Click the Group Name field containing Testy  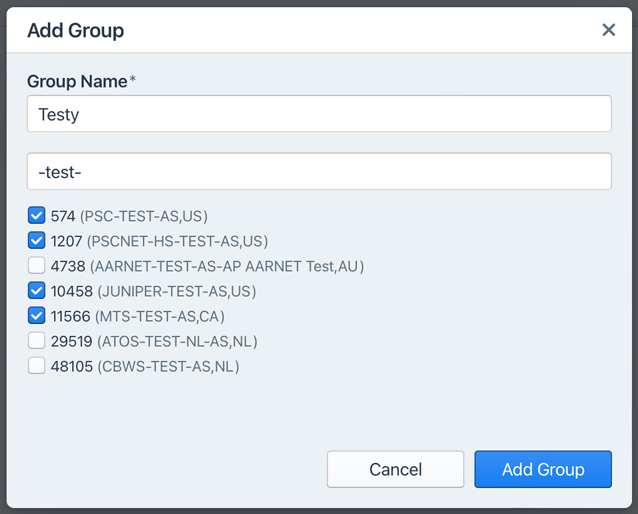point(319,114)
